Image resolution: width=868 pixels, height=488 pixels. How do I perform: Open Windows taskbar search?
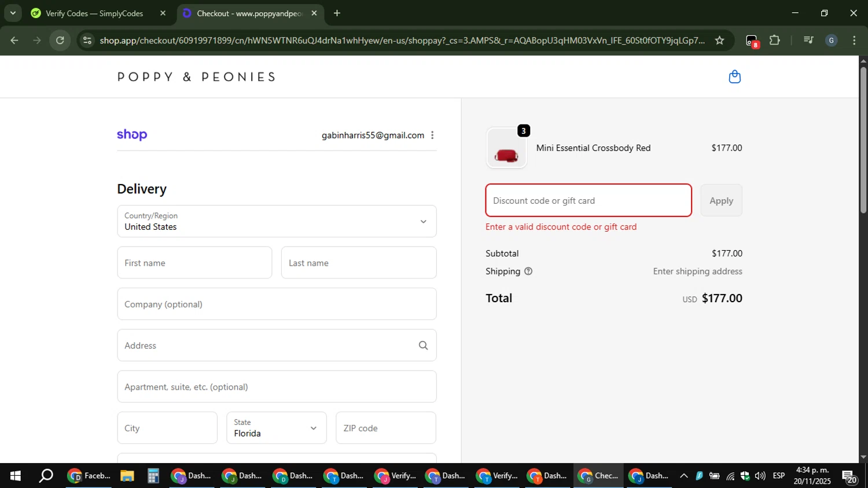pos(46,476)
